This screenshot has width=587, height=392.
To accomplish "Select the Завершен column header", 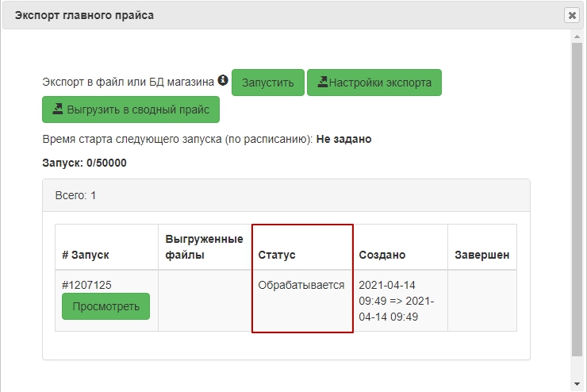I will [x=481, y=255].
